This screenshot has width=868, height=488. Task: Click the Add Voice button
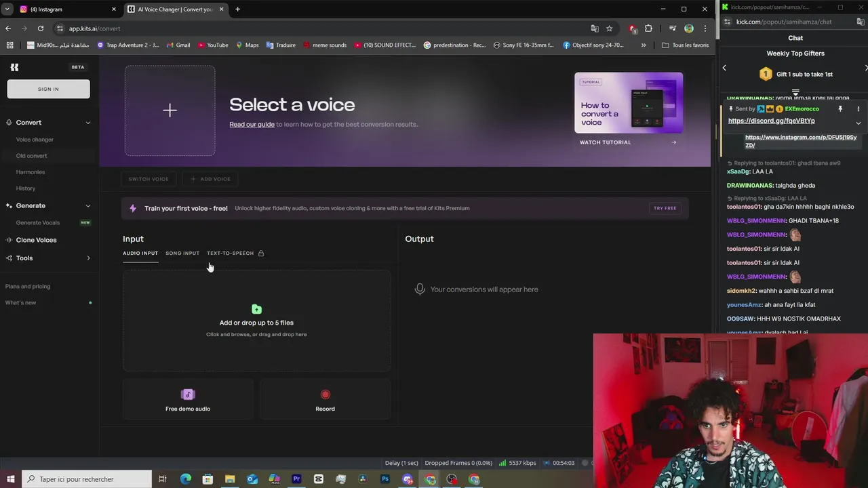pyautogui.click(x=210, y=179)
